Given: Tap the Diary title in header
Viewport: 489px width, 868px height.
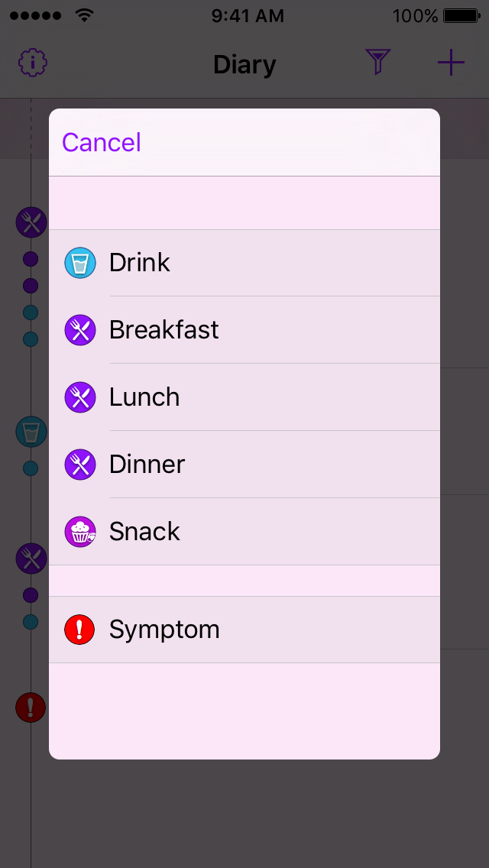Looking at the screenshot, I should pyautogui.click(x=244, y=65).
